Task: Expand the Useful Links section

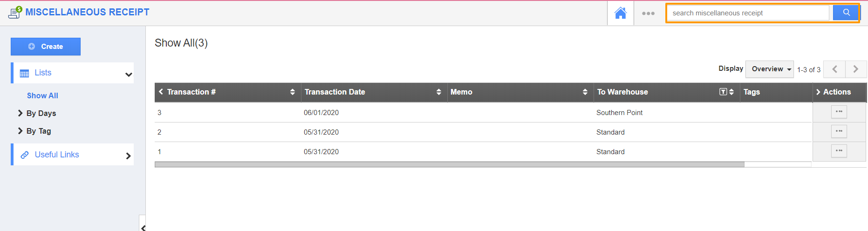Action: tap(128, 156)
